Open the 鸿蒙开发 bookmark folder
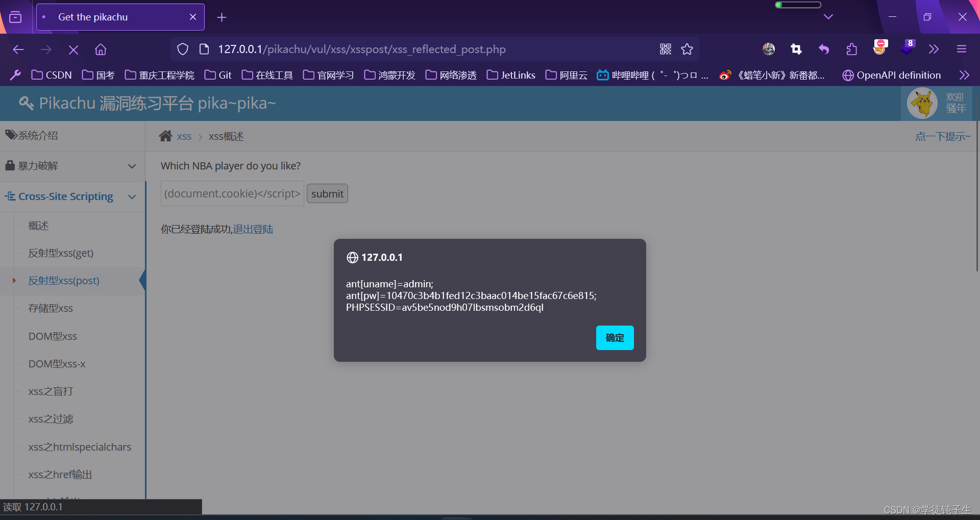This screenshot has height=520, width=980. click(x=390, y=75)
